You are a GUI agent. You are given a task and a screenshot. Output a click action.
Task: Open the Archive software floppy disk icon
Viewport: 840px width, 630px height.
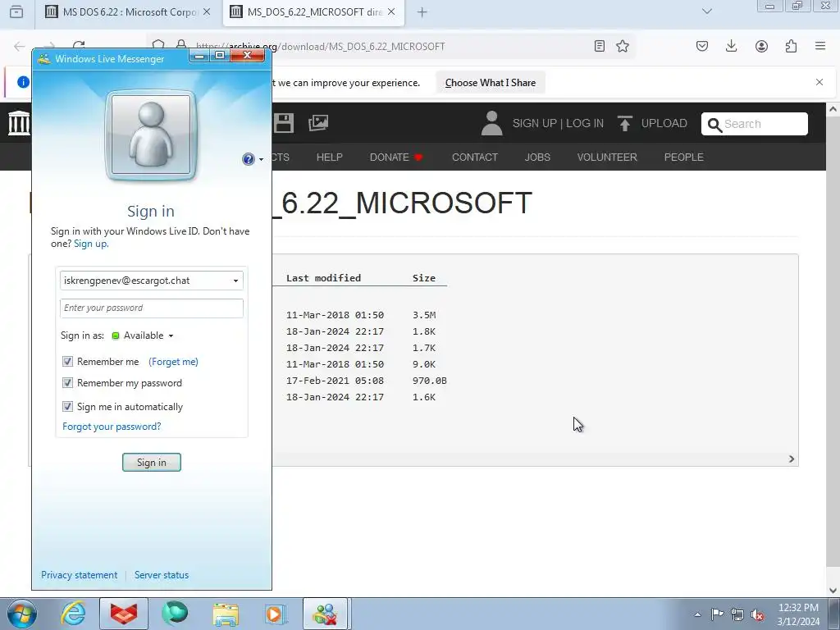click(x=284, y=123)
